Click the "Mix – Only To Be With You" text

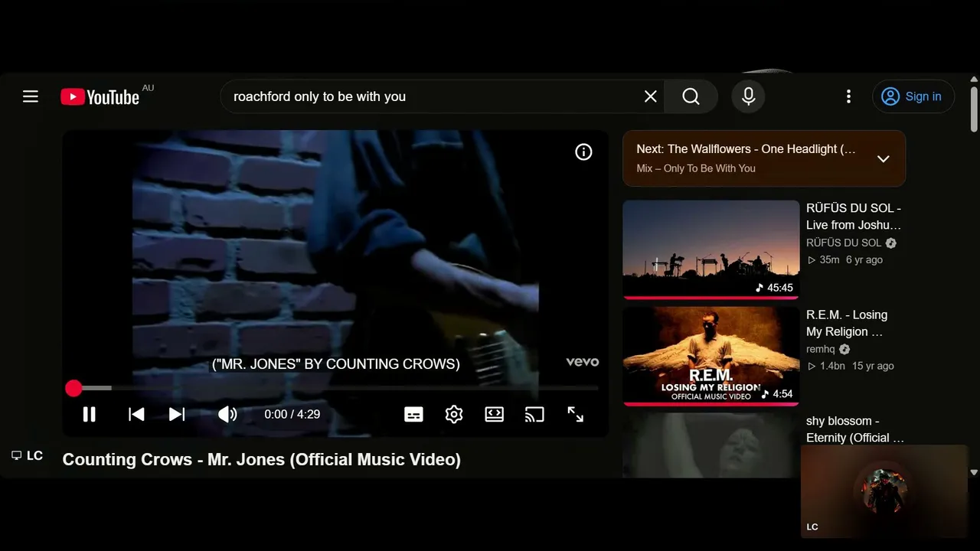[696, 168]
